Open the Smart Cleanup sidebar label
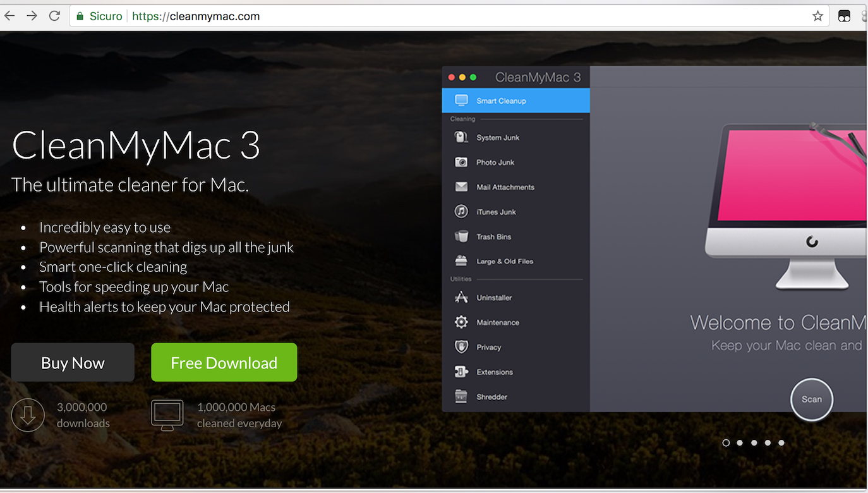The image size is (868, 493). point(501,101)
